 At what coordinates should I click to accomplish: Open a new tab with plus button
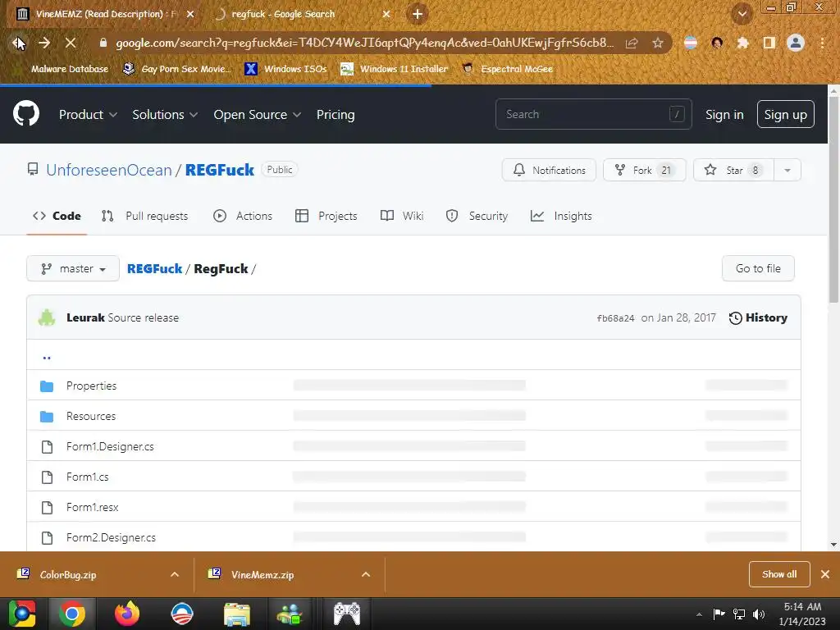click(x=418, y=14)
